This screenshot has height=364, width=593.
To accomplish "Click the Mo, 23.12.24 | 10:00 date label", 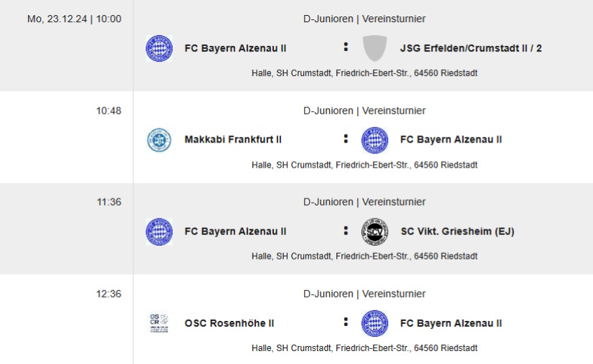I will click(x=74, y=19).
